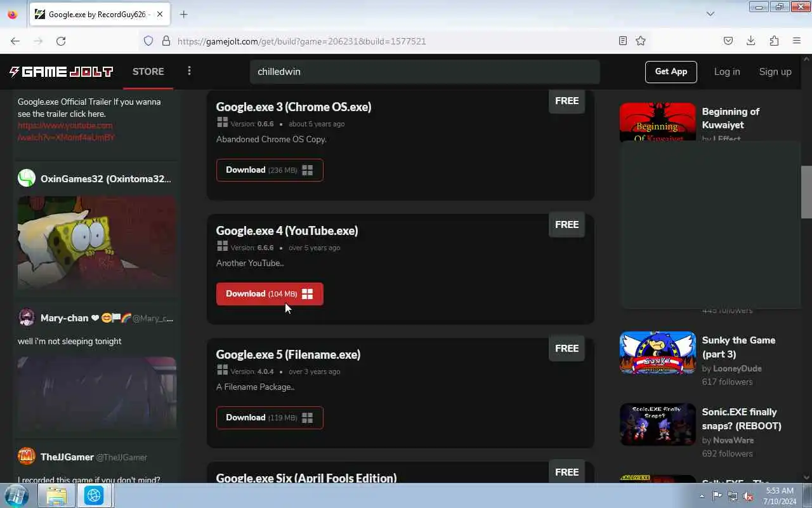Open Sunky the Game thumbnail
The width and height of the screenshot is (812, 508).
point(658,353)
